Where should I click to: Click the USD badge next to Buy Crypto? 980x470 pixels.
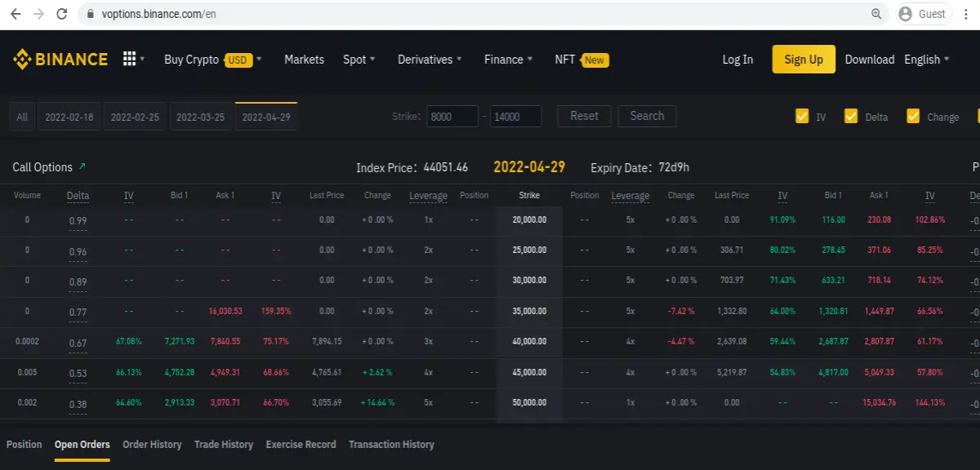238,60
